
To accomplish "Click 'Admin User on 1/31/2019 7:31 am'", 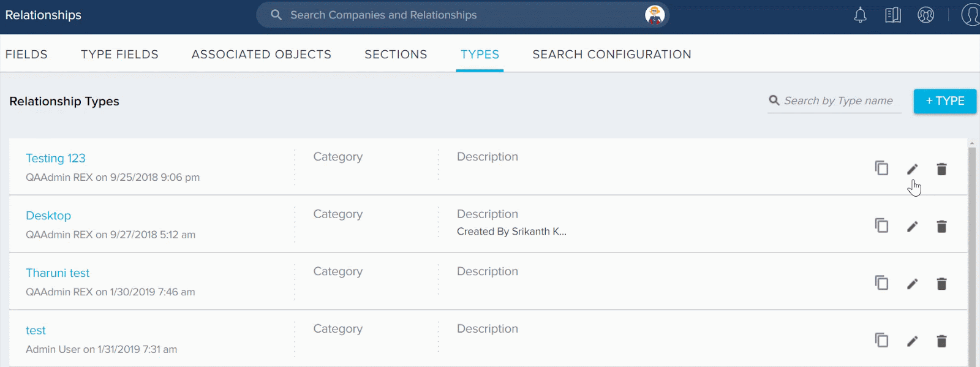I will 102,349.
